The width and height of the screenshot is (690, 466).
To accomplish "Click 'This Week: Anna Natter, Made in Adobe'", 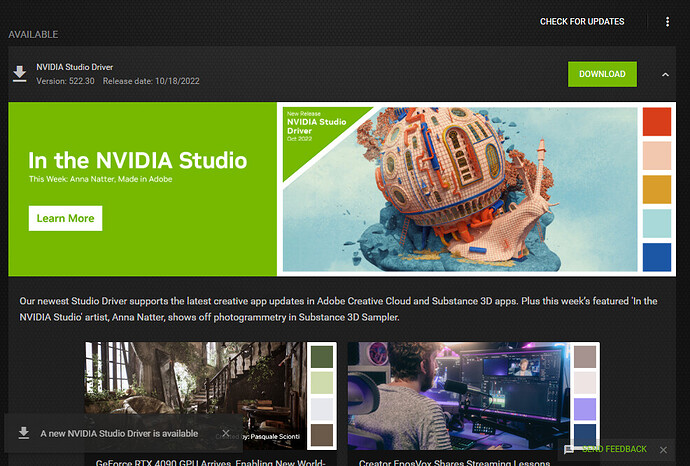I will click(100, 179).
